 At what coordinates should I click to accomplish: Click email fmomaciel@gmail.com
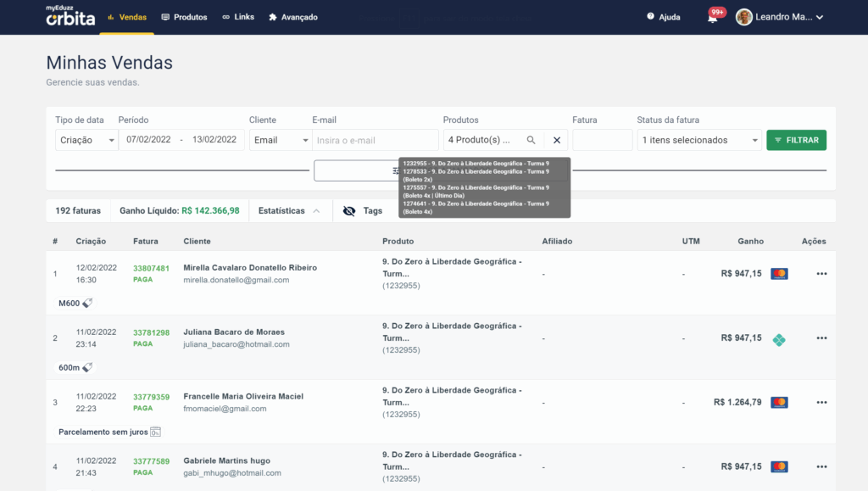pyautogui.click(x=225, y=409)
